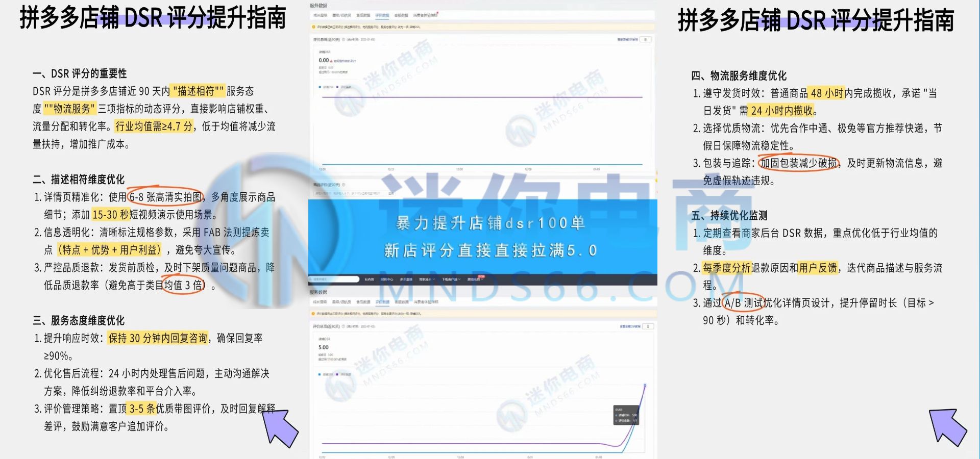Screen dimensions: 980x459
Task: Click the banner text 新店评分直接直接拉满5.0
Action: click(x=491, y=250)
